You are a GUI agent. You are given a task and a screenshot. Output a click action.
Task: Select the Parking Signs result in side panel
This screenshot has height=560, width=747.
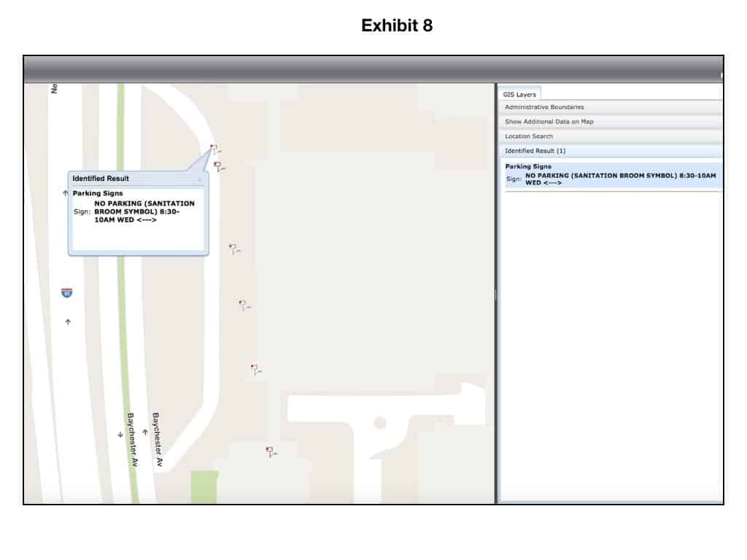(x=611, y=175)
